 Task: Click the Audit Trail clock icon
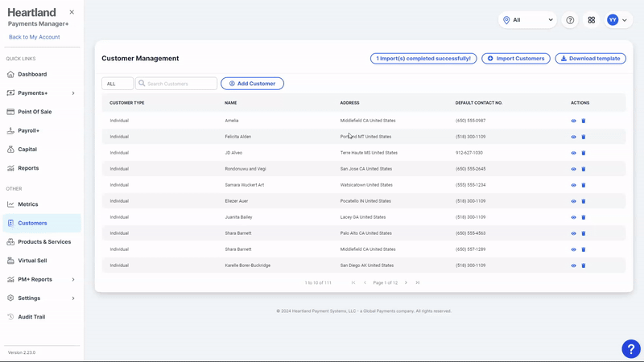click(10, 317)
